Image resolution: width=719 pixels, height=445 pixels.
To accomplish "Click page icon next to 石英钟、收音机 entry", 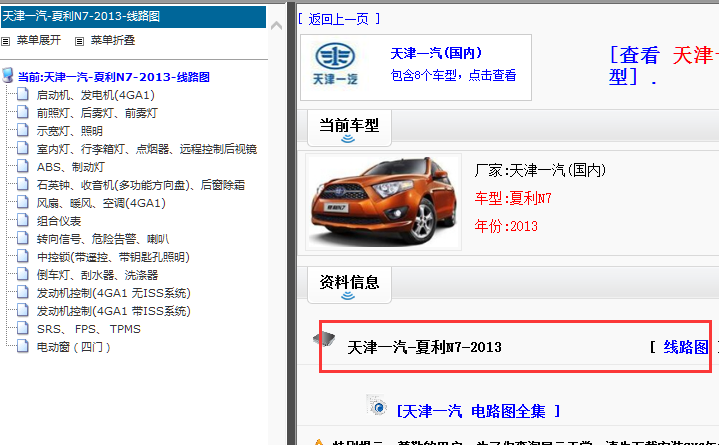I will (22, 184).
